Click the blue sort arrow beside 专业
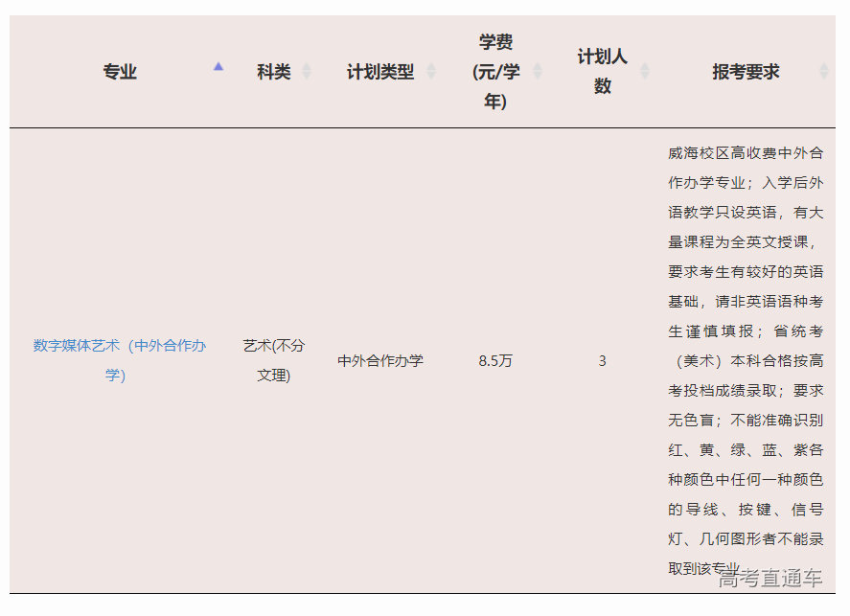Screen dimensions: 850x616 pyautogui.click(x=218, y=67)
